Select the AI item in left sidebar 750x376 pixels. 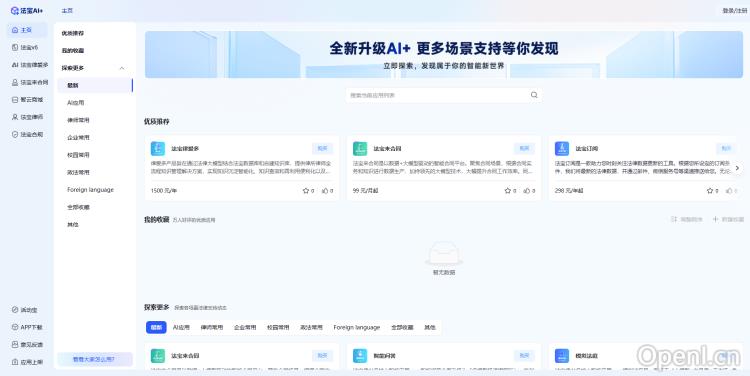[x=29, y=65]
